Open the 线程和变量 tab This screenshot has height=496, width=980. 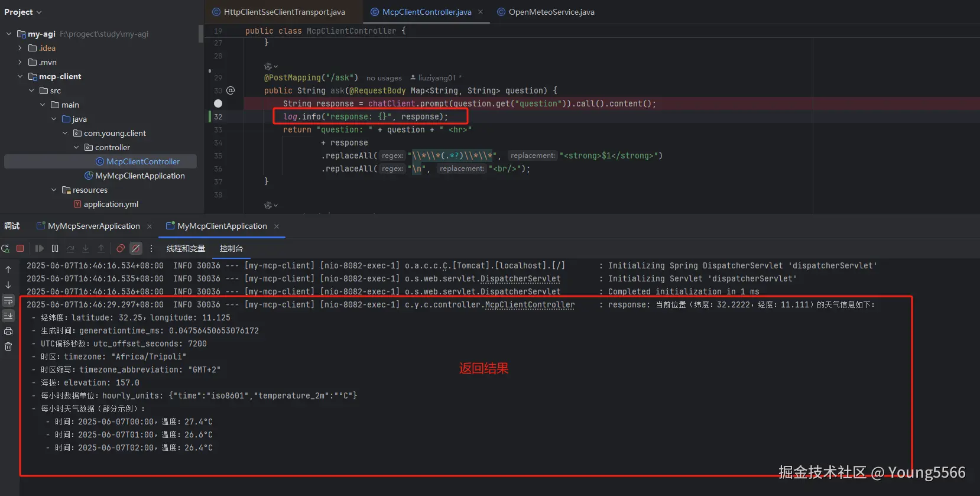(x=186, y=248)
